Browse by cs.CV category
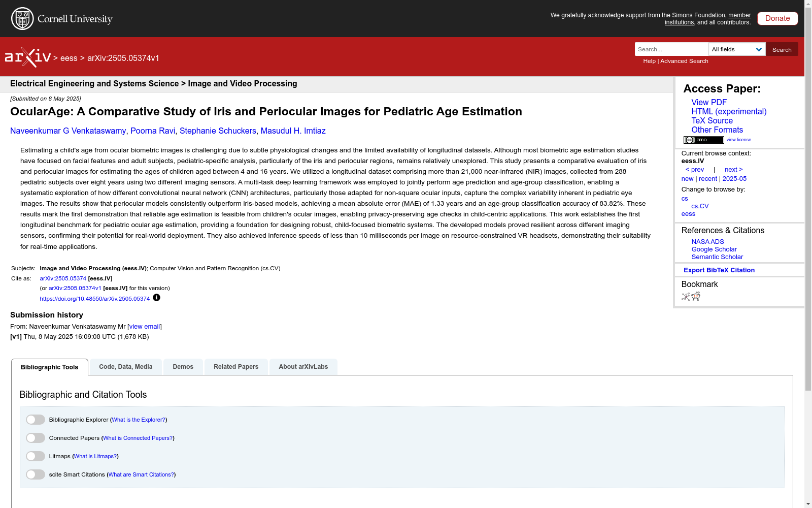Image resolution: width=812 pixels, height=508 pixels. pyautogui.click(x=700, y=206)
